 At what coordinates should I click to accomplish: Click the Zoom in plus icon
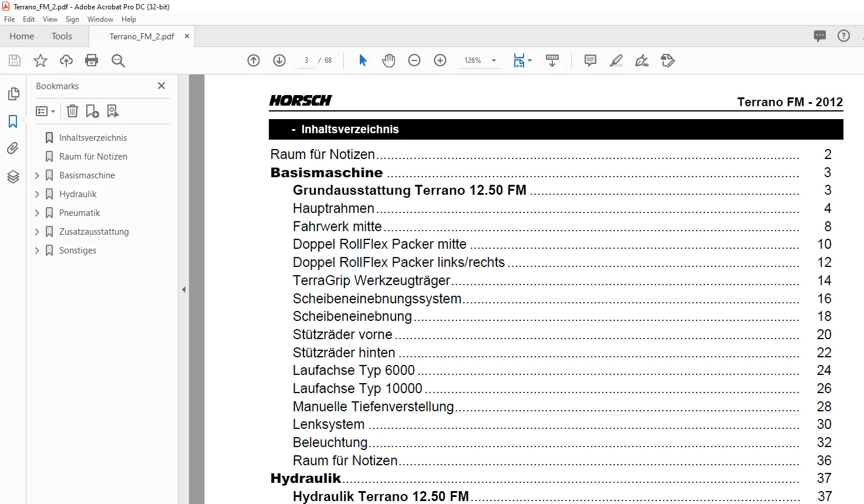440,60
